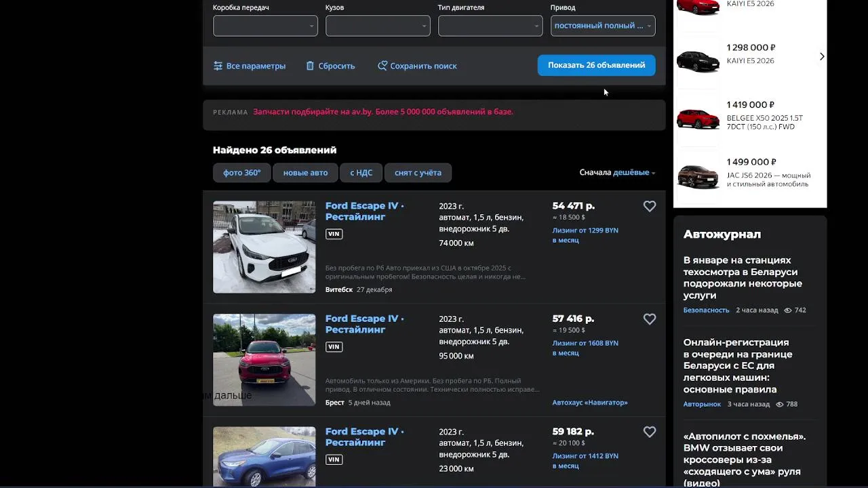Screen dimensions: 868x488
Task: Read article about техосмотра price increase in Беларуси
Action: [743, 278]
